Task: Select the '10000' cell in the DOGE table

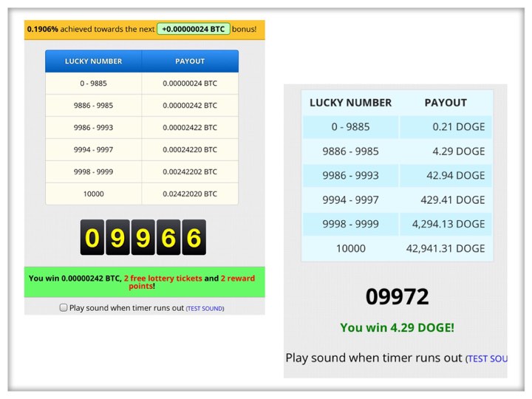Action: point(350,248)
